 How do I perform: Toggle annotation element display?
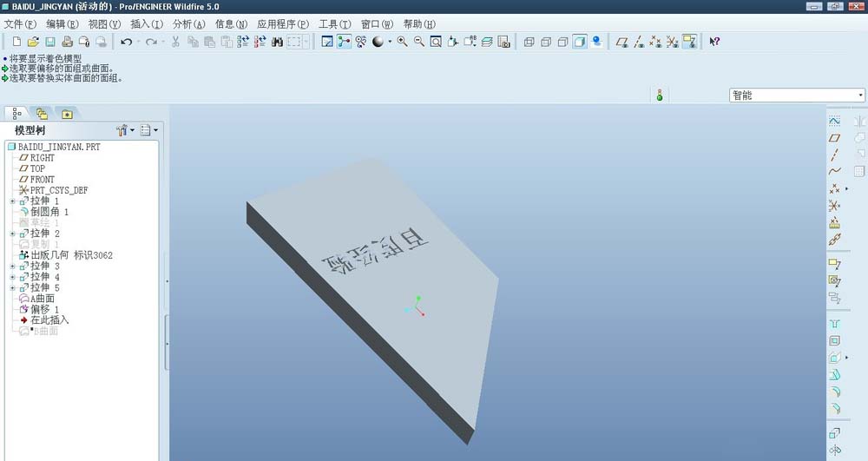tap(689, 42)
